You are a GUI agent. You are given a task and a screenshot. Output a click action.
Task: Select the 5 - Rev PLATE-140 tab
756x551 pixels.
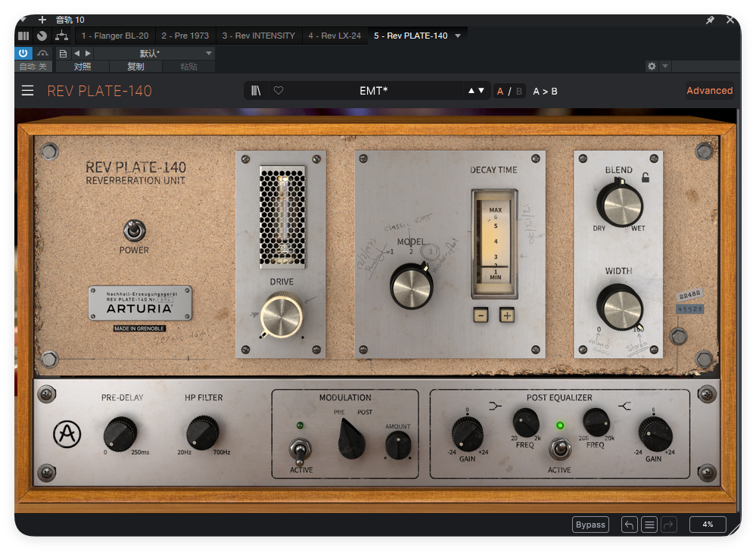point(411,36)
